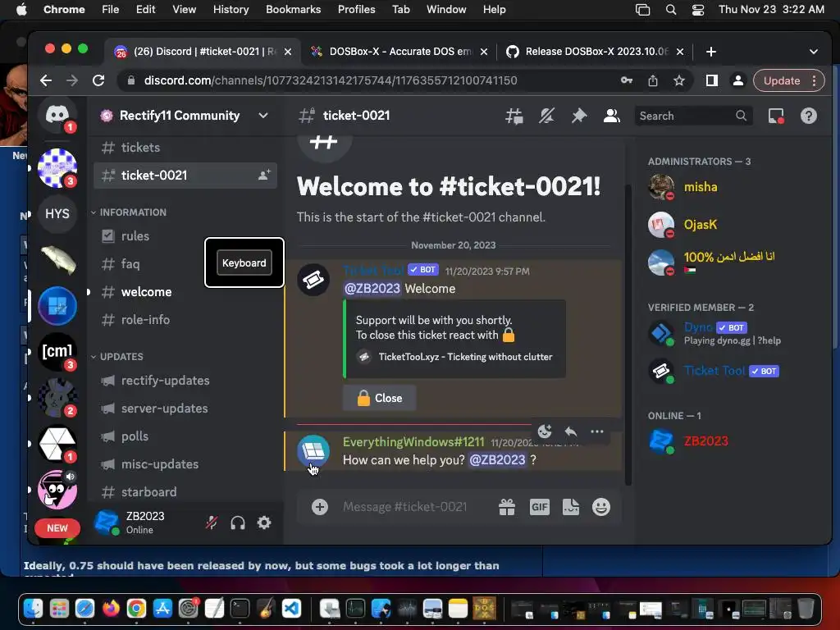Switch to Release DOSBox-X GitHub tab
Screen dimensions: 840x630
point(596,52)
